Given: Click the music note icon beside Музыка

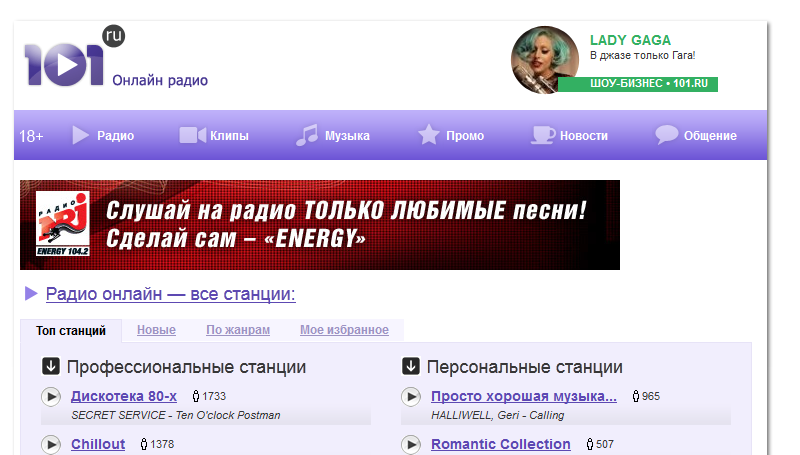Looking at the screenshot, I should 307,135.
